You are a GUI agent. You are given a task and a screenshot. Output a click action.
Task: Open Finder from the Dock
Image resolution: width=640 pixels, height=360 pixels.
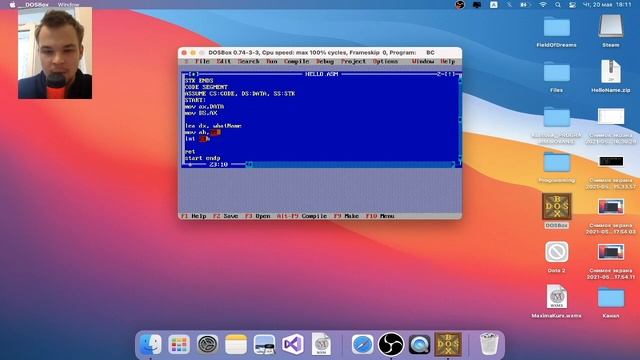click(x=151, y=344)
